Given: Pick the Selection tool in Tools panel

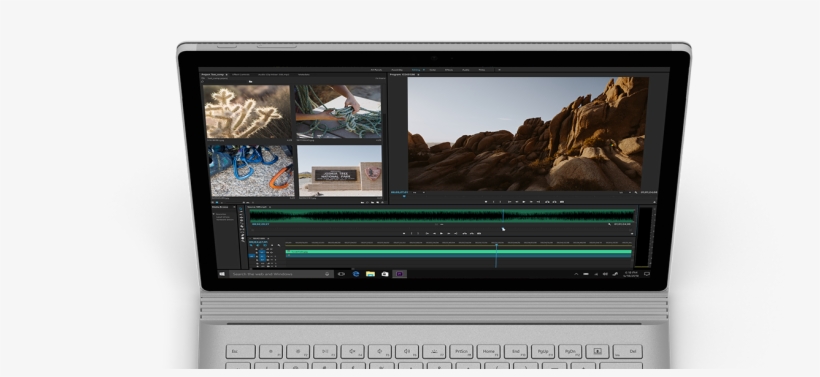Looking at the screenshot, I should click(x=241, y=209).
